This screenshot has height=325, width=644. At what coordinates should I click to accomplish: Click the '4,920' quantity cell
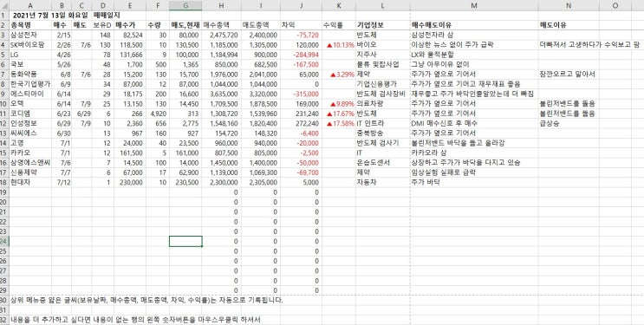point(157,114)
